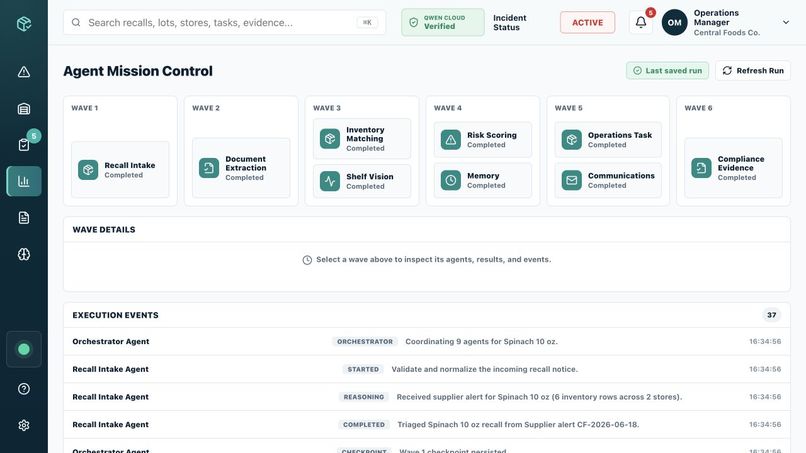Open the documents page sidebar icon

click(x=24, y=218)
